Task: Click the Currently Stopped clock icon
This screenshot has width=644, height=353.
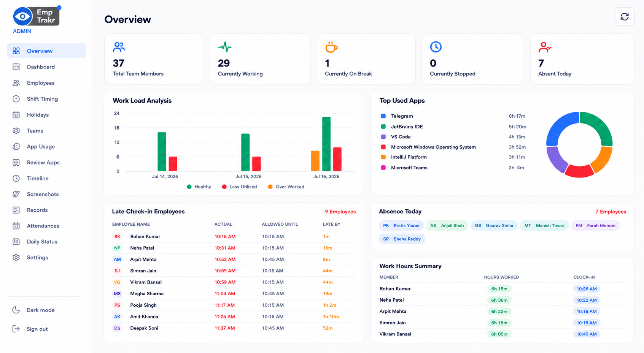Action: pyautogui.click(x=436, y=47)
